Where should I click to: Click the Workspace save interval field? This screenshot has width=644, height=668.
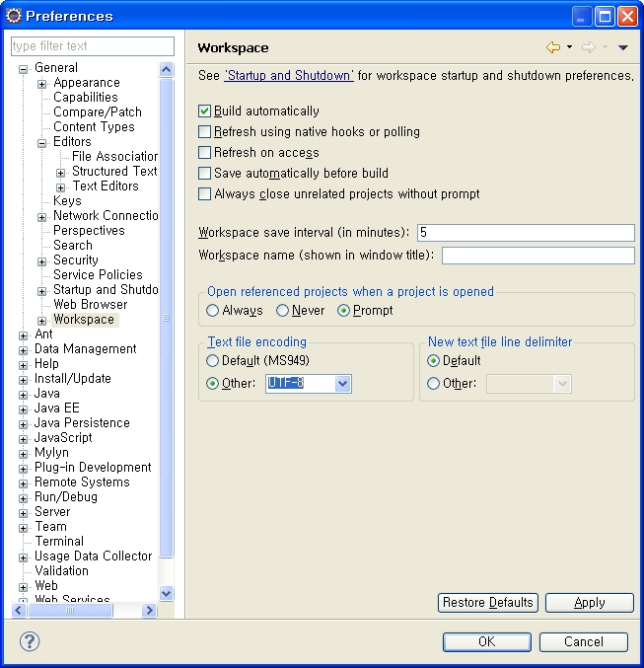(525, 233)
